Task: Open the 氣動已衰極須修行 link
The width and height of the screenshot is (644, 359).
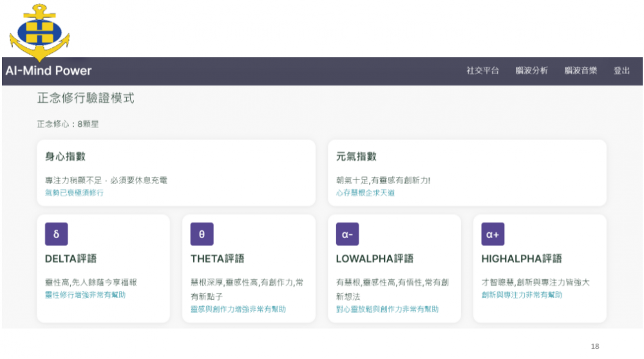Action: (74, 192)
